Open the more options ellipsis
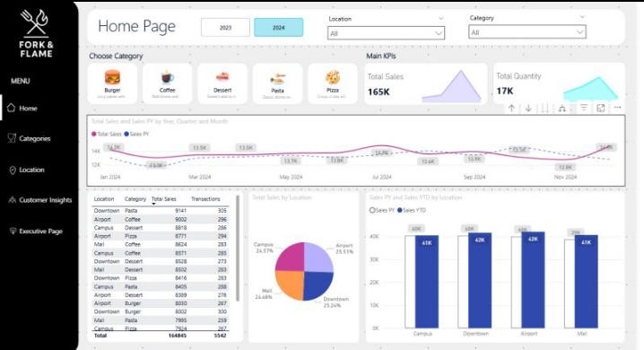Screen dimensions: 644x350 click(x=617, y=108)
